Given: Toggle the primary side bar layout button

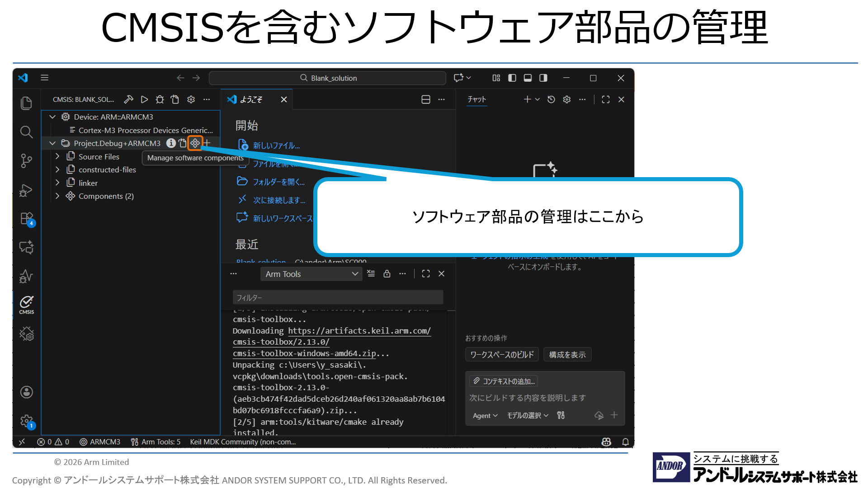Looking at the screenshot, I should click(x=512, y=78).
